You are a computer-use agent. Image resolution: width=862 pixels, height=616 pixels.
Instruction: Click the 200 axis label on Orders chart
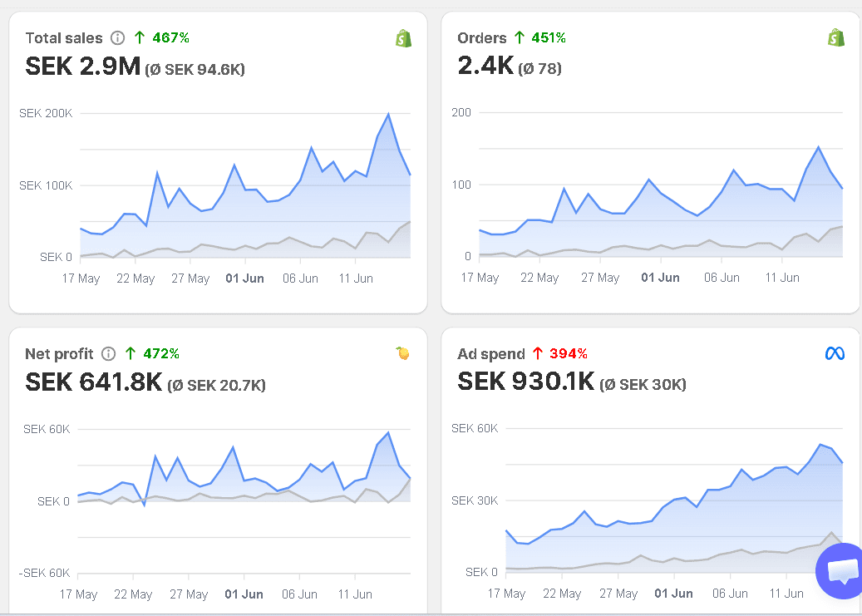461,112
